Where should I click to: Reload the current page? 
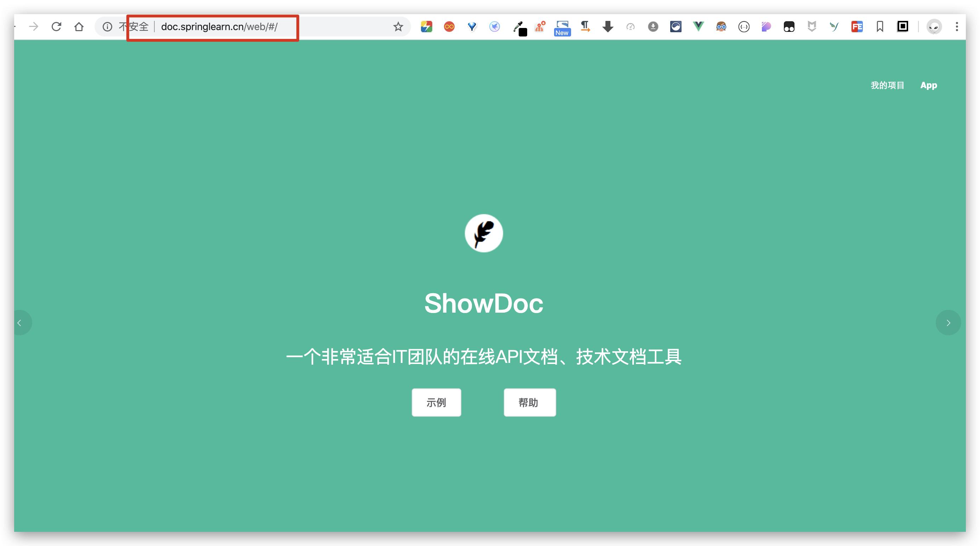(x=56, y=27)
